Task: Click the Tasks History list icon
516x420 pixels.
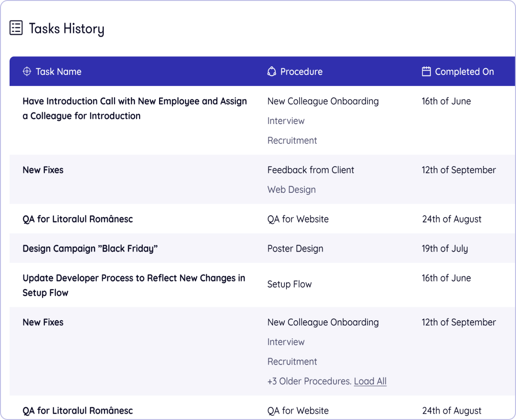Action: tap(16, 28)
